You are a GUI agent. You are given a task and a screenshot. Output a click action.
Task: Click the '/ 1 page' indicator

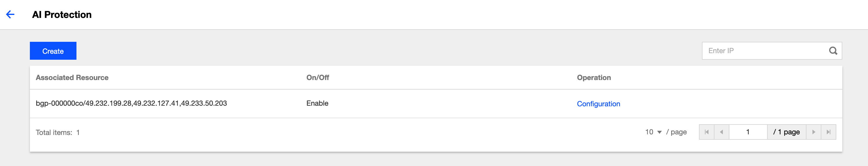pos(786,132)
